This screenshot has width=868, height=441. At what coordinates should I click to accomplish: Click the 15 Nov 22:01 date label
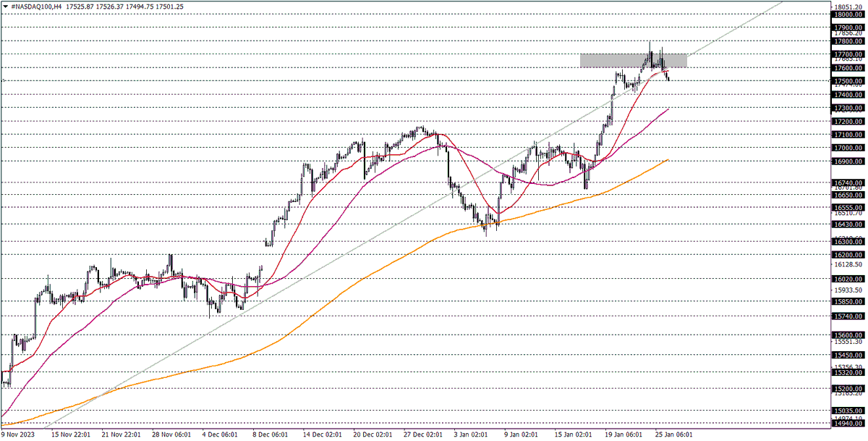point(69,435)
